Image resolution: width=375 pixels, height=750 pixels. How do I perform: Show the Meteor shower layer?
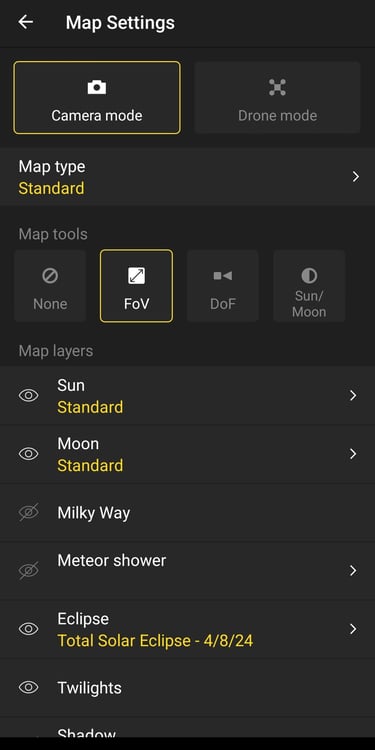click(x=29, y=570)
